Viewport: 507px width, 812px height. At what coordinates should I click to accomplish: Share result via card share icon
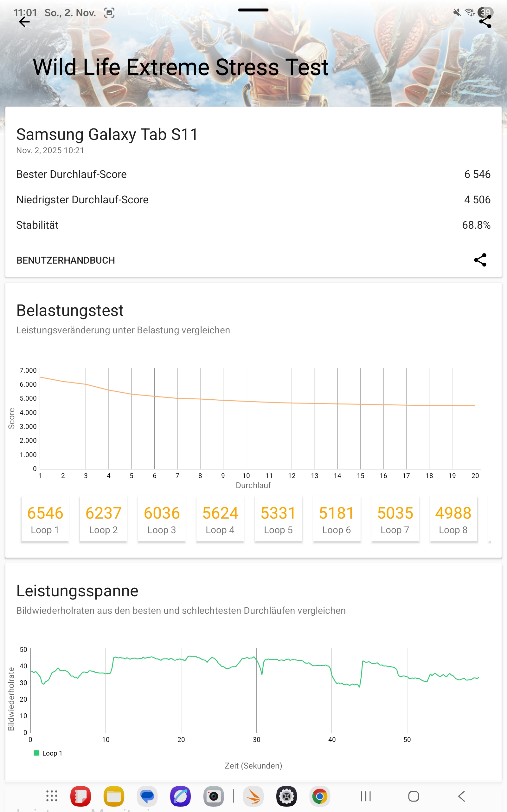pos(480,260)
